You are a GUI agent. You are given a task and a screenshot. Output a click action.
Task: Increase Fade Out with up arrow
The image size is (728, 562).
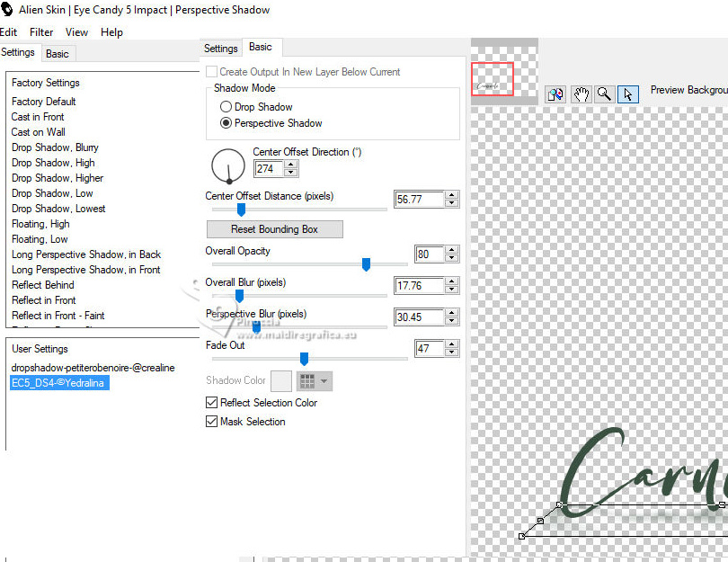(x=451, y=344)
